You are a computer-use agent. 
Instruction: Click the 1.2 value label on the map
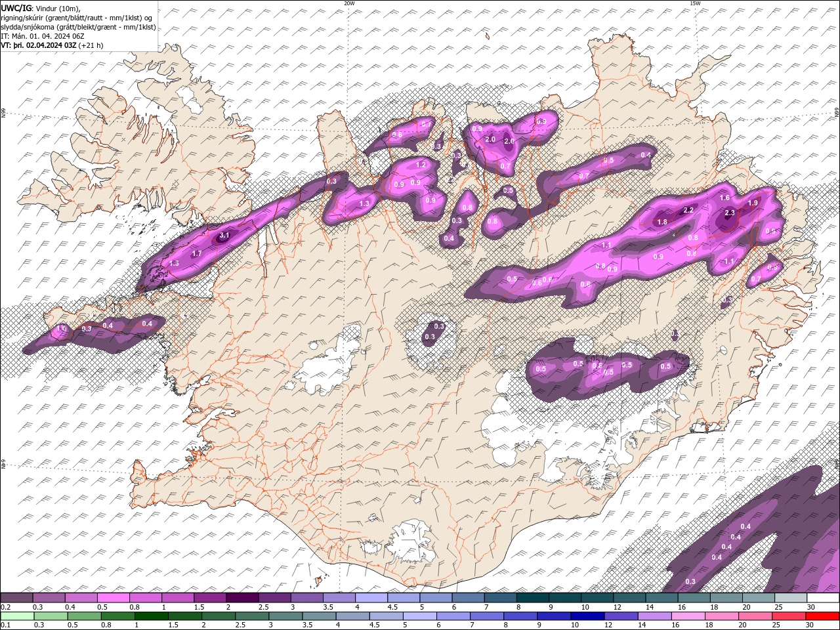(x=421, y=165)
